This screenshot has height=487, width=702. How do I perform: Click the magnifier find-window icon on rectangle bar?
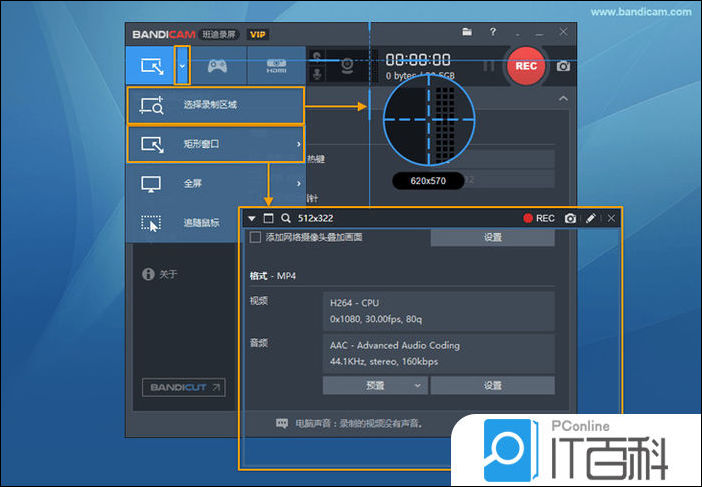286,218
